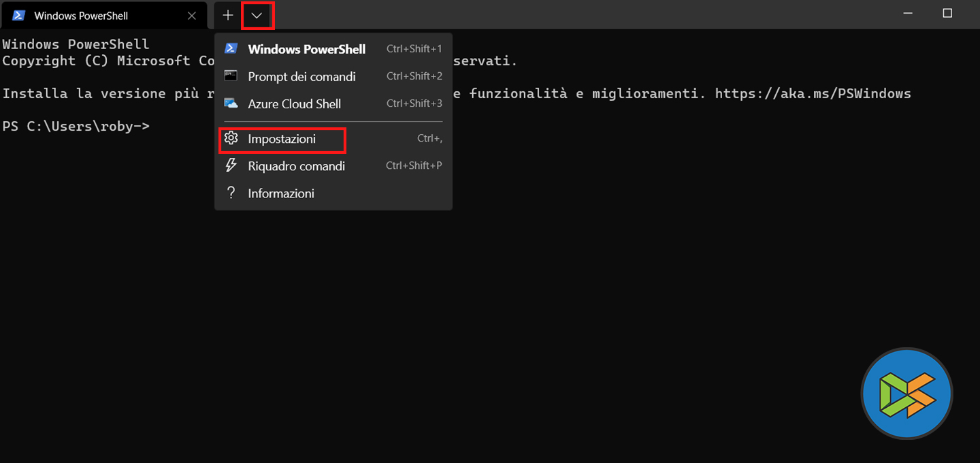The height and width of the screenshot is (463, 980).
Task: Click the blue circular logo badge
Action: [x=906, y=394]
